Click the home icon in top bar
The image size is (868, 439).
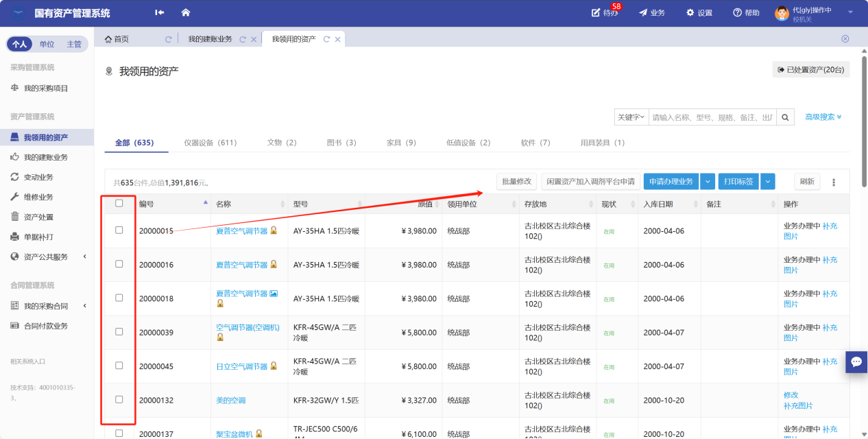[185, 13]
